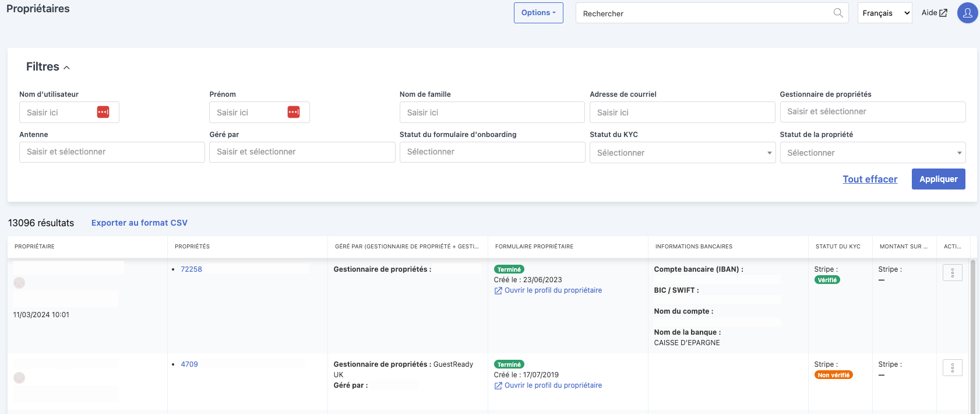Click the Nom de famille input
The height and width of the screenshot is (414, 980).
[492, 112]
